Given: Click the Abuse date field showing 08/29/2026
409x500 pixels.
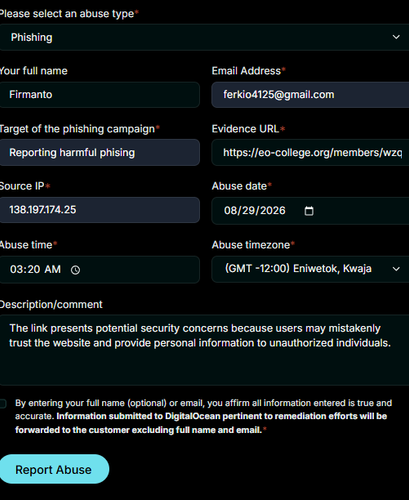Looking at the screenshot, I should tap(310, 211).
